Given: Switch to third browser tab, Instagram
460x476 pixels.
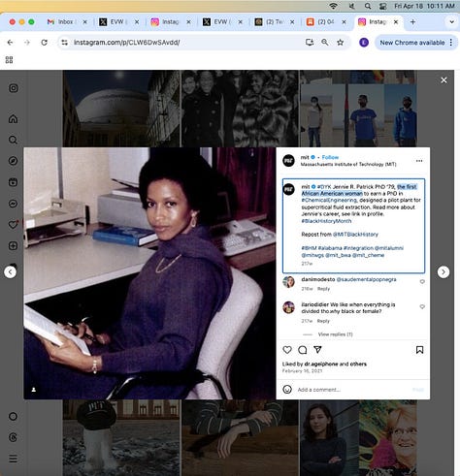Looking at the screenshot, I should [x=170, y=21].
